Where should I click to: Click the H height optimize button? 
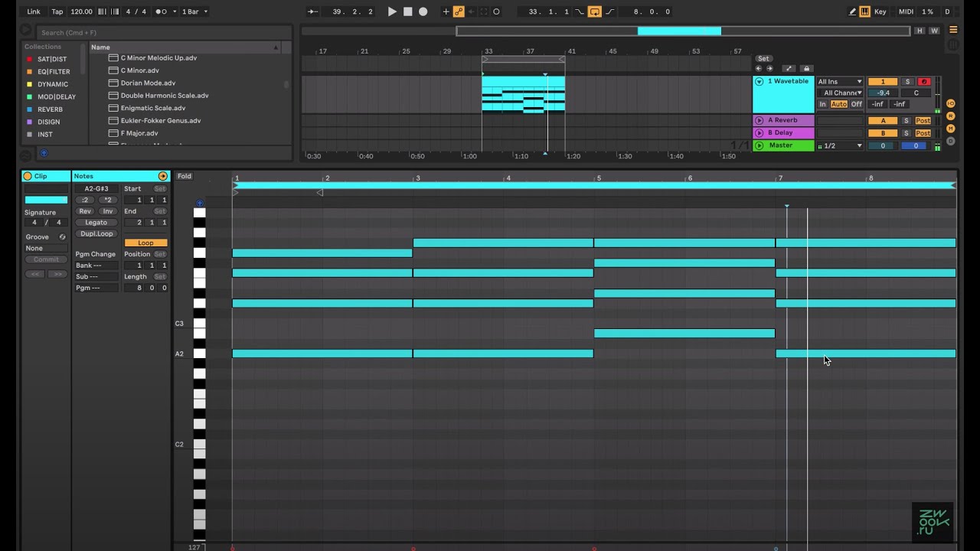coord(920,31)
